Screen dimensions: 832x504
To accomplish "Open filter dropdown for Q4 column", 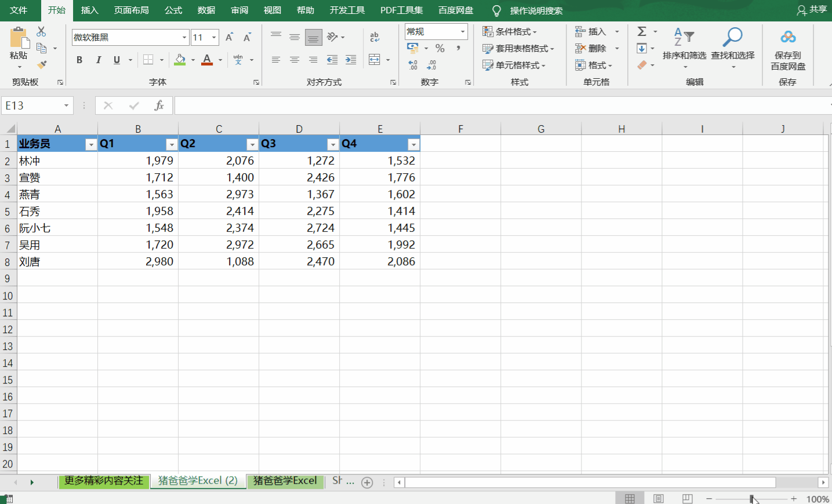I will point(413,144).
